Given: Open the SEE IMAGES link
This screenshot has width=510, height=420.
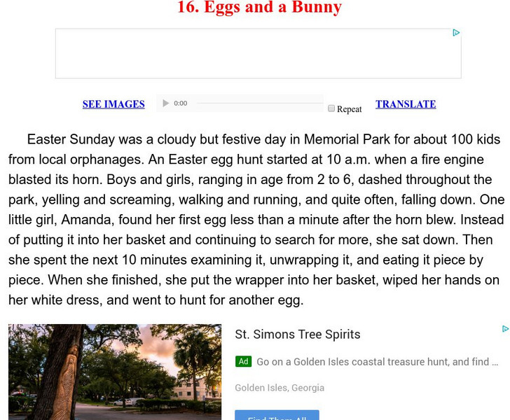Looking at the screenshot, I should tap(113, 104).
